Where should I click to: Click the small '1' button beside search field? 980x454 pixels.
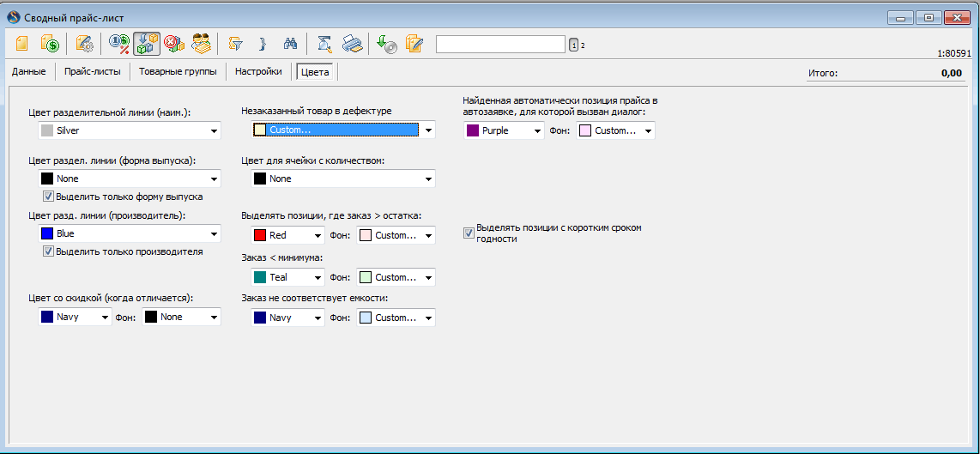coord(574,45)
